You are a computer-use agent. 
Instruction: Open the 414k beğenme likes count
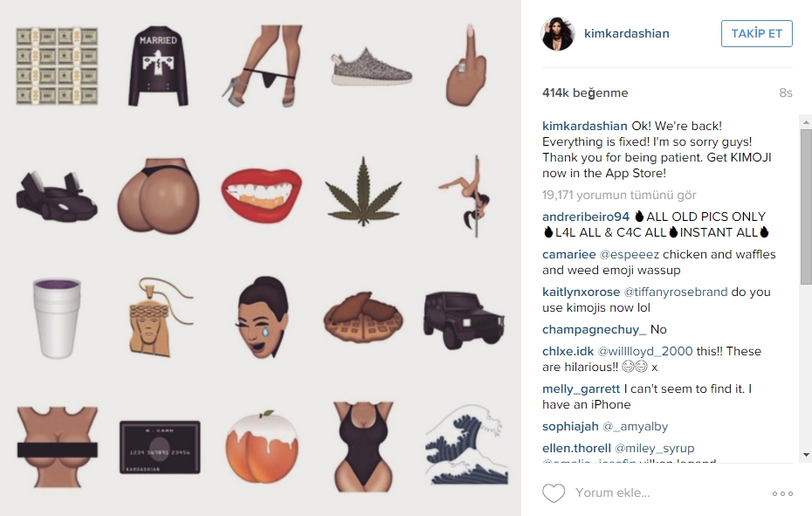click(x=585, y=93)
